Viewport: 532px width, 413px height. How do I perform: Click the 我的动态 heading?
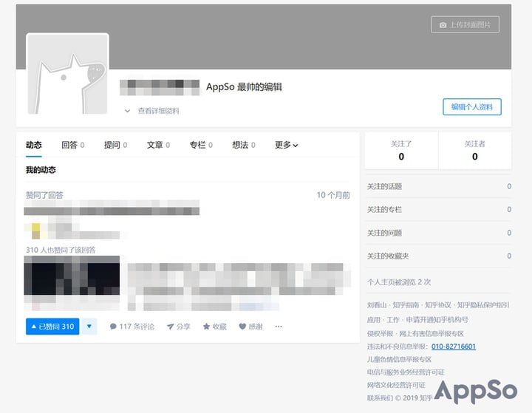pos(41,170)
